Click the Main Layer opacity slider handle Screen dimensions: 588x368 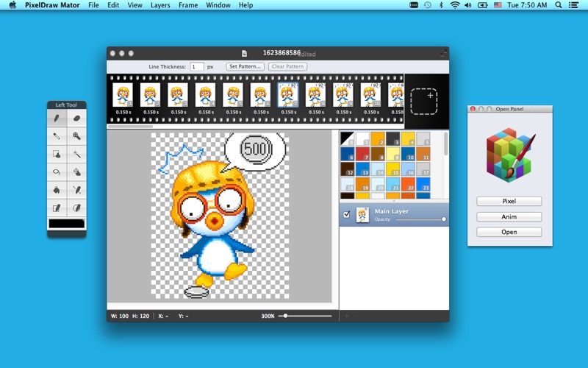[444, 219]
